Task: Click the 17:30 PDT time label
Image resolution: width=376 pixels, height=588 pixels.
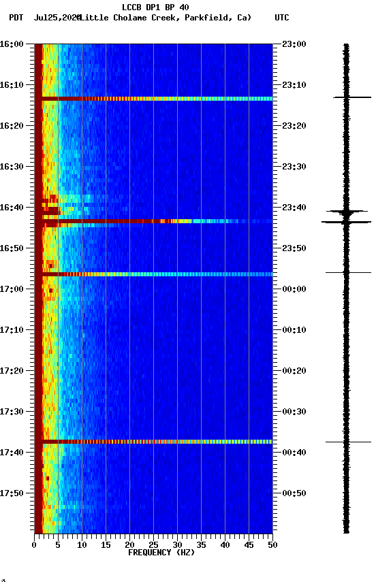Action: tap(12, 412)
